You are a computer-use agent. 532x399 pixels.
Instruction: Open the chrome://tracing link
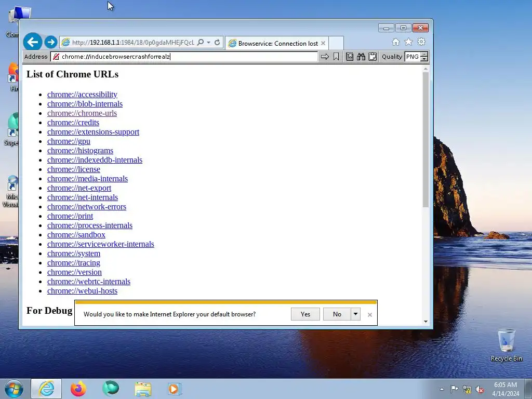pos(74,262)
